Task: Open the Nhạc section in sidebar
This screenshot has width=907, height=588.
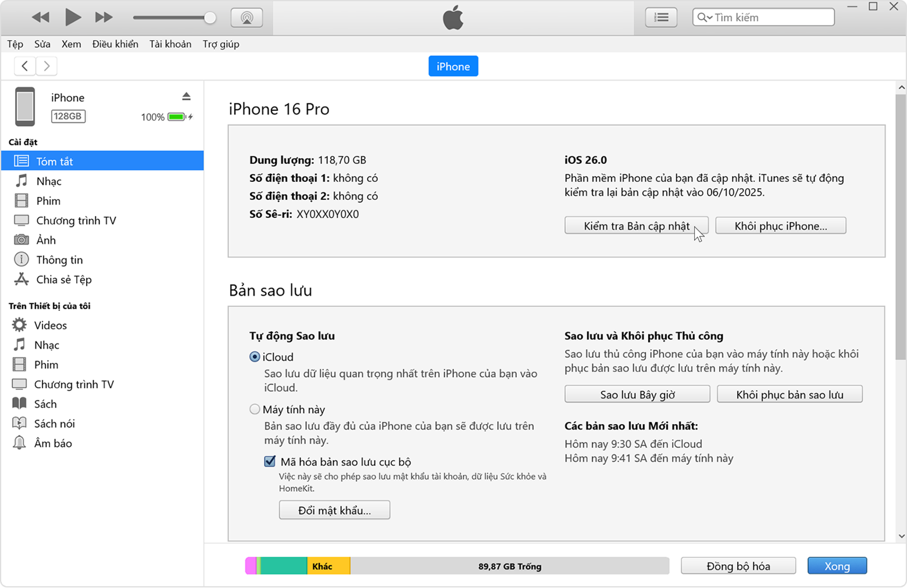Action: point(48,181)
